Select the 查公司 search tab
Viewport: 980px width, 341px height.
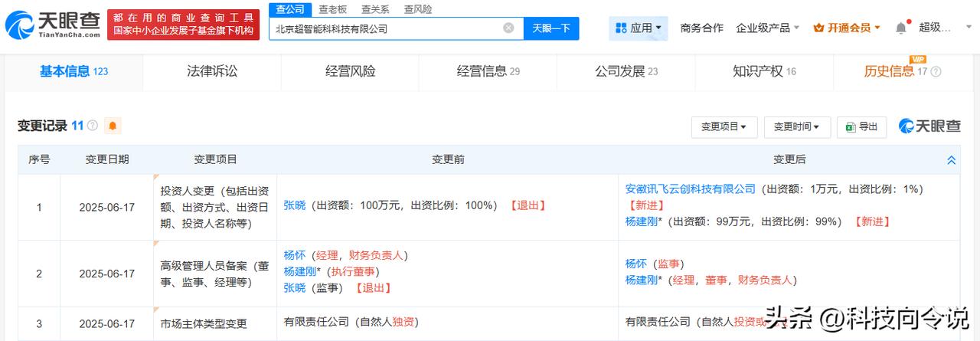coord(290,9)
